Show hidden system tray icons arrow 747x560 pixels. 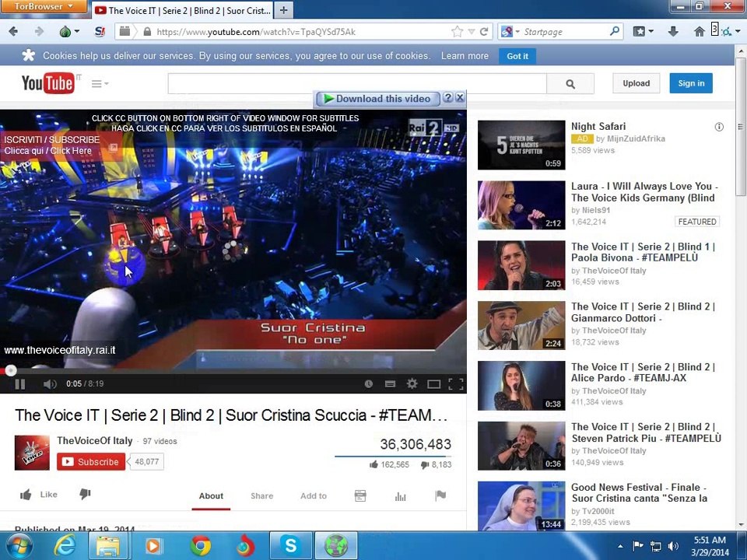(x=620, y=546)
